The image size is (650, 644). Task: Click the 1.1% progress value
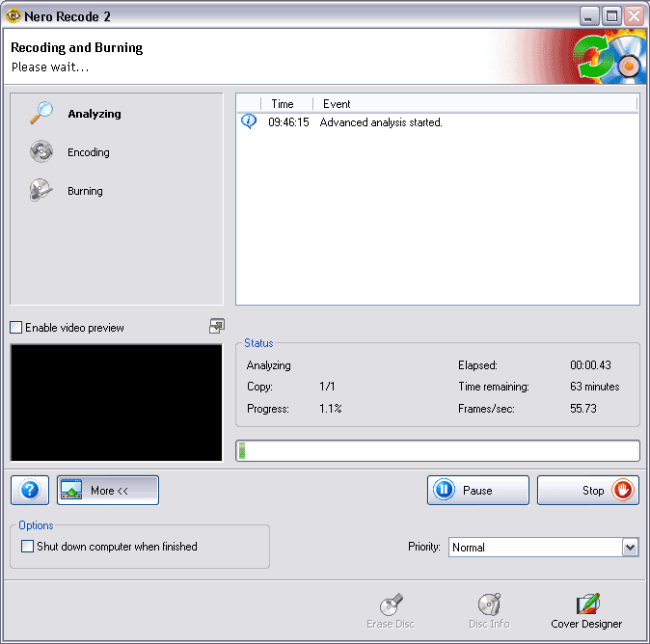tap(331, 408)
